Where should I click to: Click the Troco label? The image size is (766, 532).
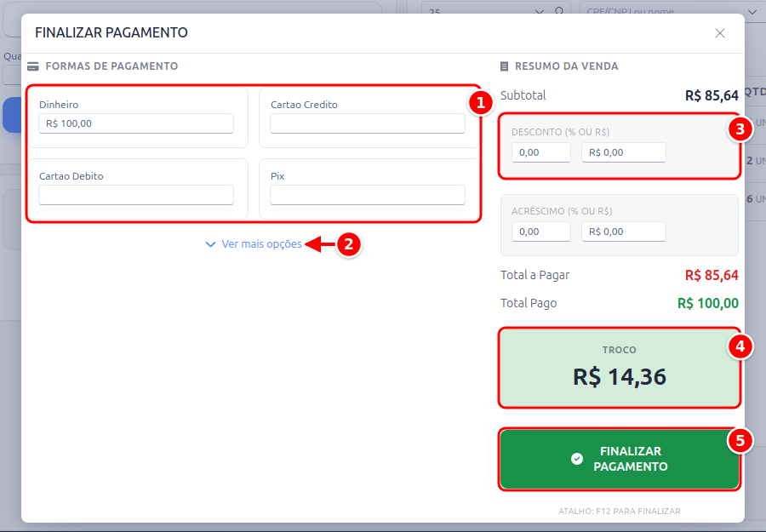(619, 350)
